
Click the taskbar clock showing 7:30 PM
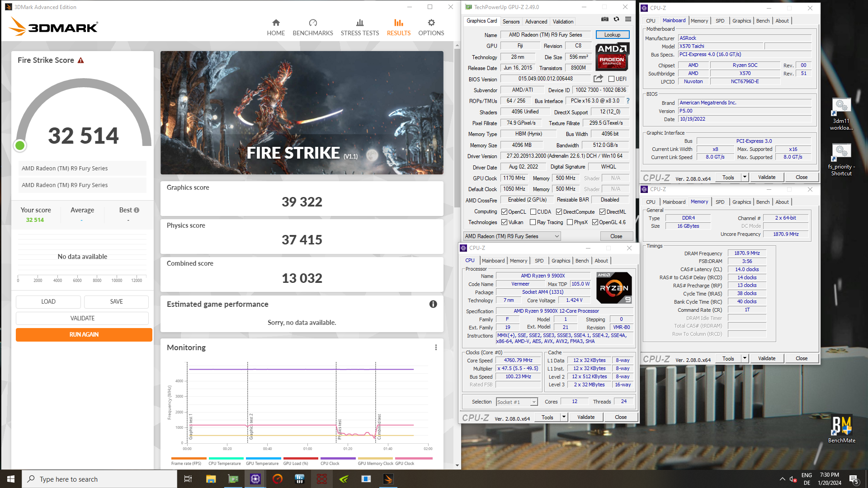[830, 479]
